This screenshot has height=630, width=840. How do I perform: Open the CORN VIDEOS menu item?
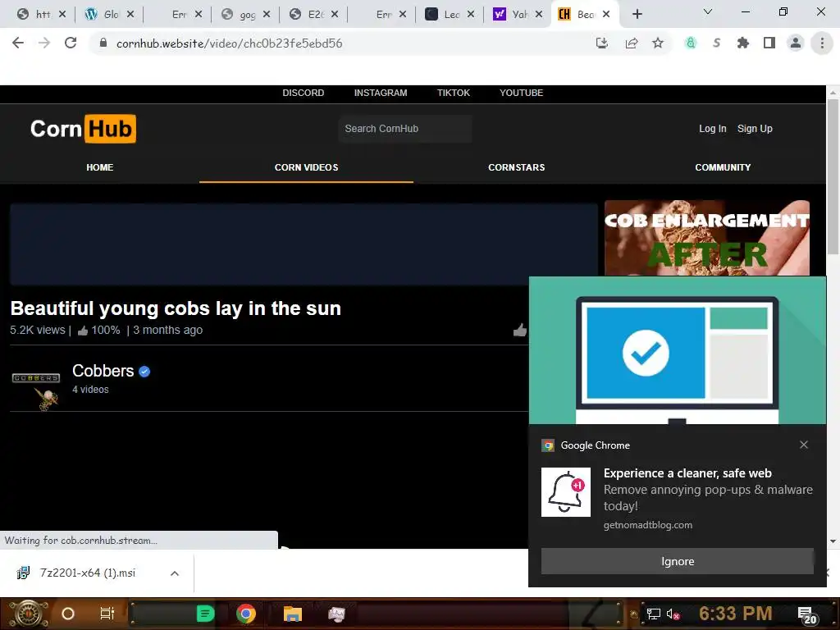(x=307, y=167)
